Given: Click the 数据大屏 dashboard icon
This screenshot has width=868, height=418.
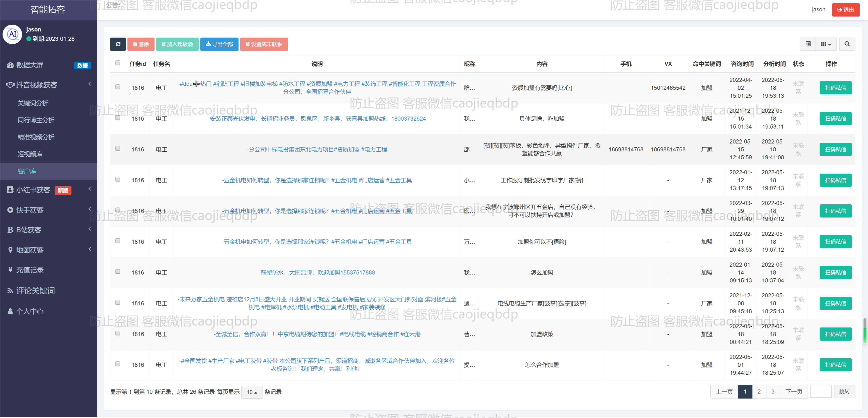Looking at the screenshot, I should click(x=10, y=65).
